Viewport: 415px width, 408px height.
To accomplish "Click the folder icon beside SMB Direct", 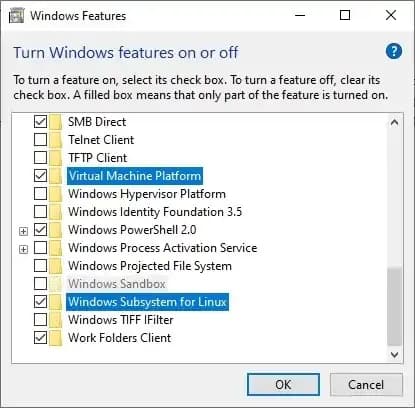I will pos(56,122).
